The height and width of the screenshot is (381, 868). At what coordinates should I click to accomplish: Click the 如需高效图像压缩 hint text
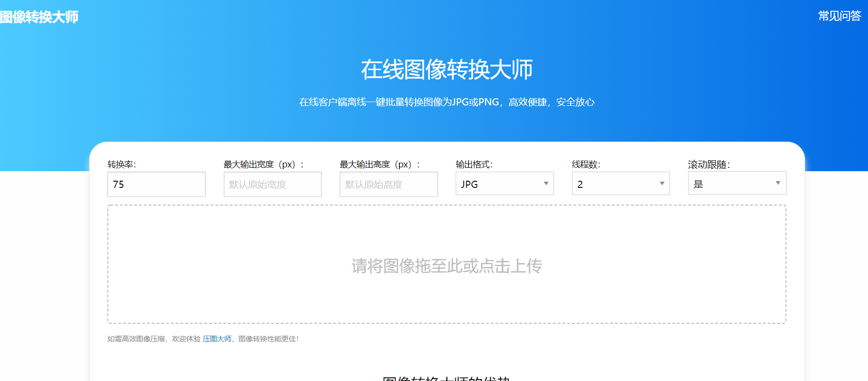coord(136,339)
